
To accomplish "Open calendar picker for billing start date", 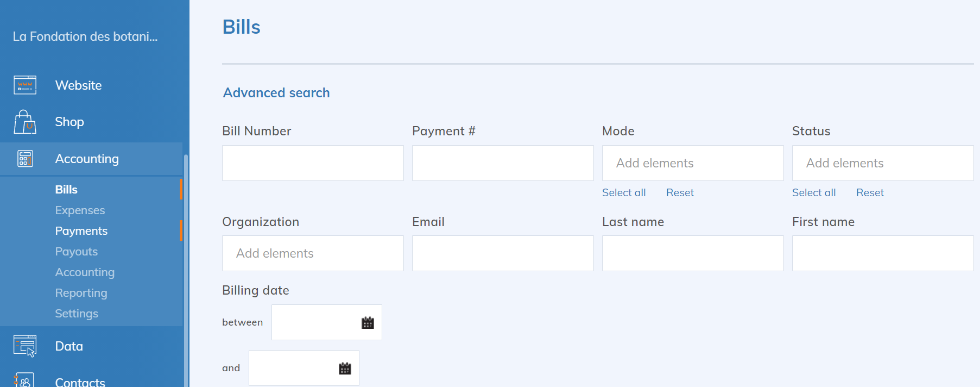I will pos(368,323).
